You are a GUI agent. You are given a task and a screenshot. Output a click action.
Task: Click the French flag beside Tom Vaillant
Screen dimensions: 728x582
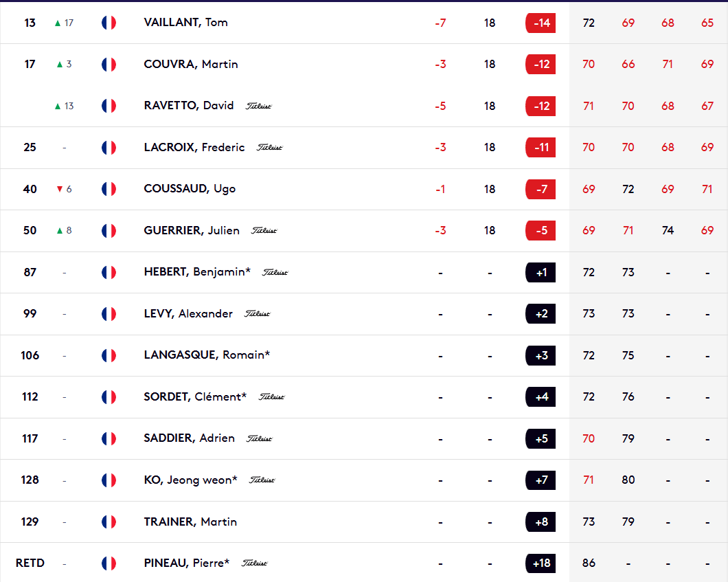(x=109, y=23)
